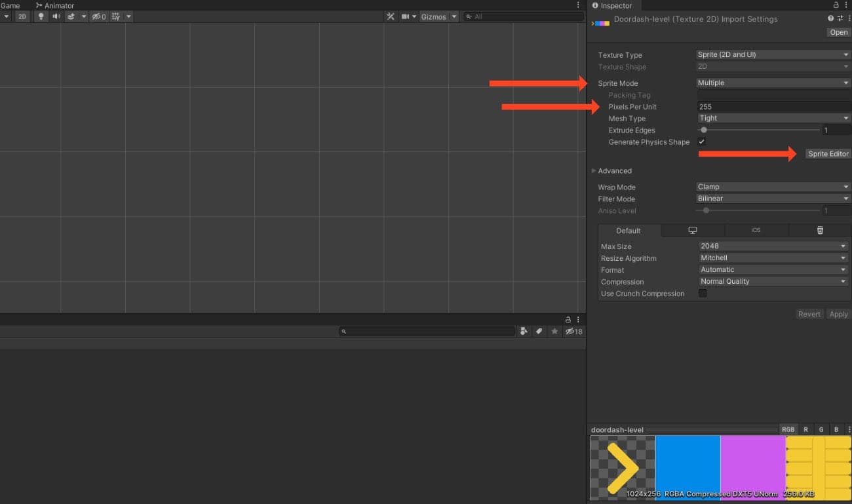The image size is (852, 504).
Task: Open the Filter Mode dropdown
Action: point(773,199)
